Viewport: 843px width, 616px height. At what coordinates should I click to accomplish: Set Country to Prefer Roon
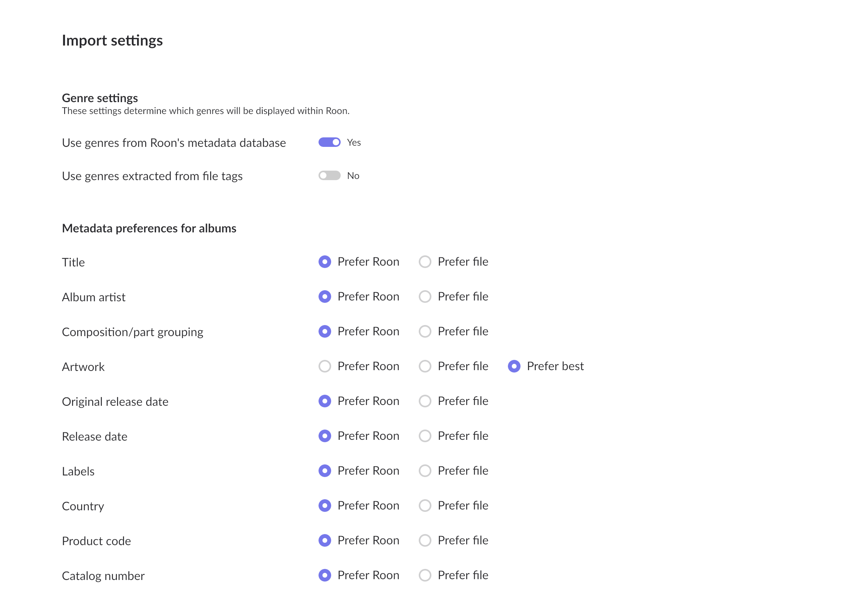325,506
